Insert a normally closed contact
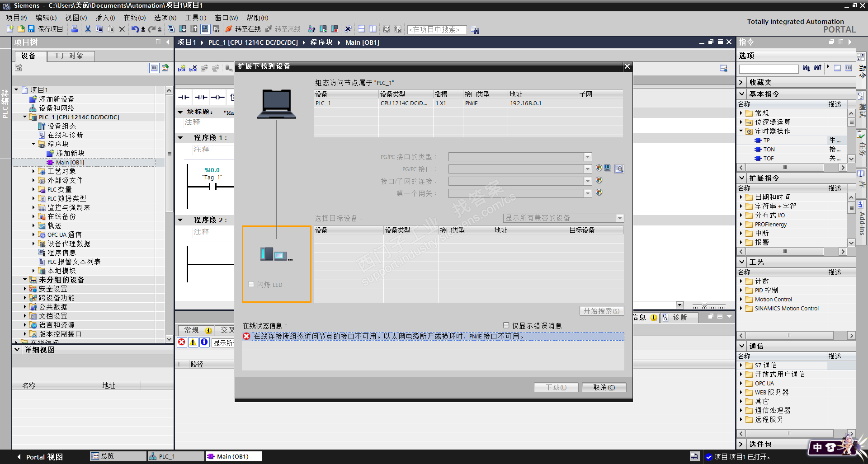Screen dimensions: 868x464 201,97
